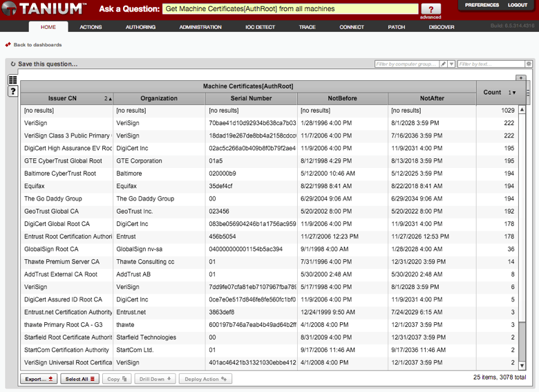Select the Equifax issuer row
This screenshot has height=392, width=539.
click(x=269, y=186)
